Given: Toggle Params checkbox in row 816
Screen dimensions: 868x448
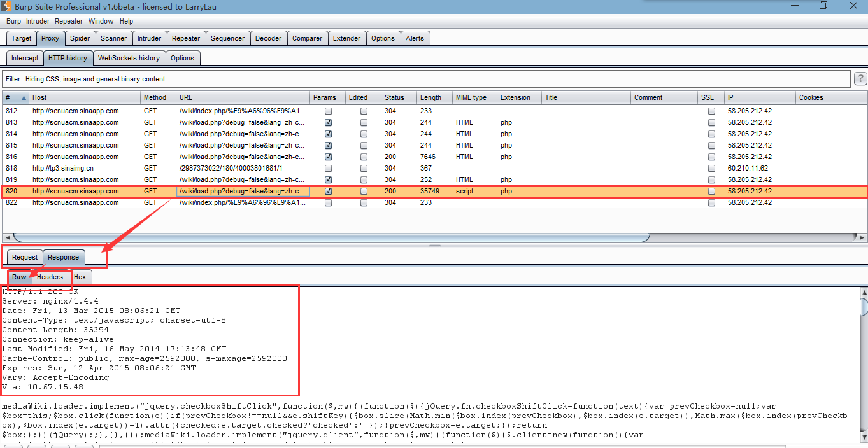Looking at the screenshot, I should coord(329,157).
